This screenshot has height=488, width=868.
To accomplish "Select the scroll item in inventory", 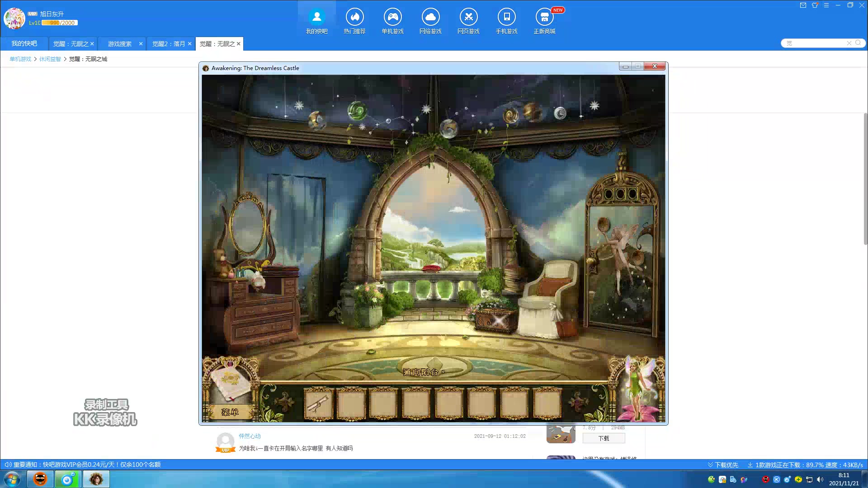I will (x=318, y=404).
